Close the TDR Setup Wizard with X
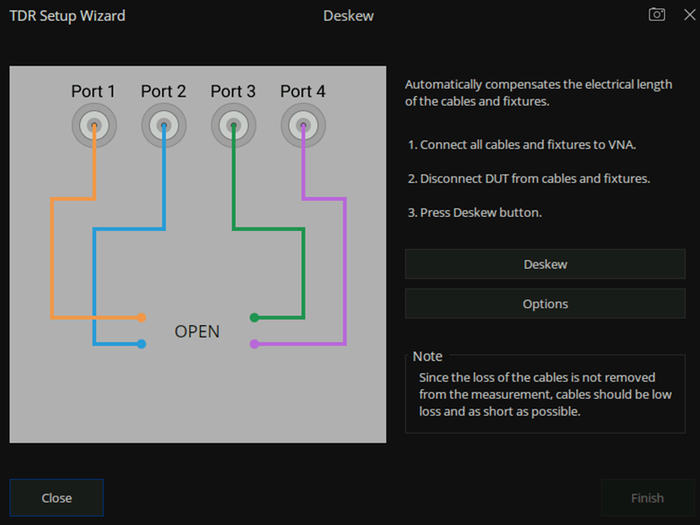The height and width of the screenshot is (525, 700). pyautogui.click(x=690, y=15)
